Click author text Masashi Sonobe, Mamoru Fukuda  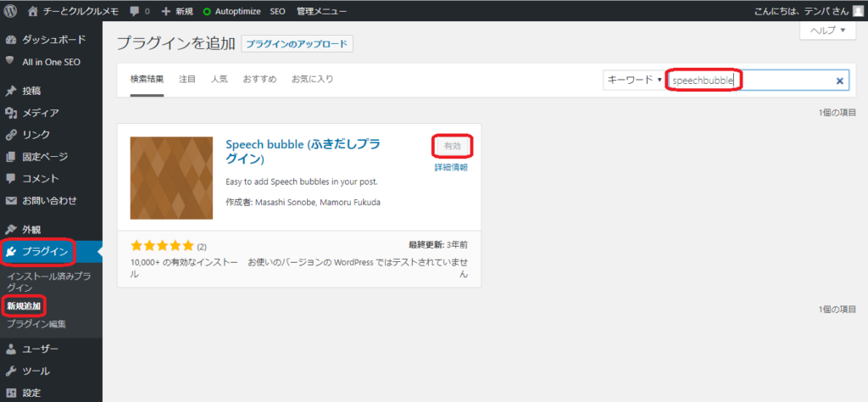click(x=317, y=202)
